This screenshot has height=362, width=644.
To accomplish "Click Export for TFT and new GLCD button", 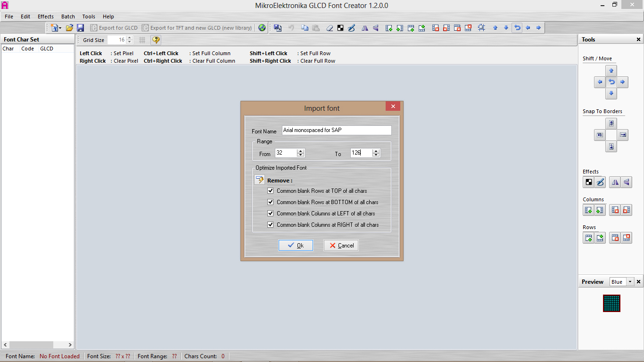I will (197, 28).
